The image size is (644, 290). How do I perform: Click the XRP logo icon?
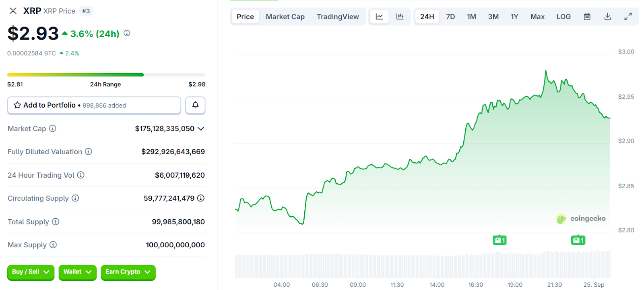(x=13, y=11)
